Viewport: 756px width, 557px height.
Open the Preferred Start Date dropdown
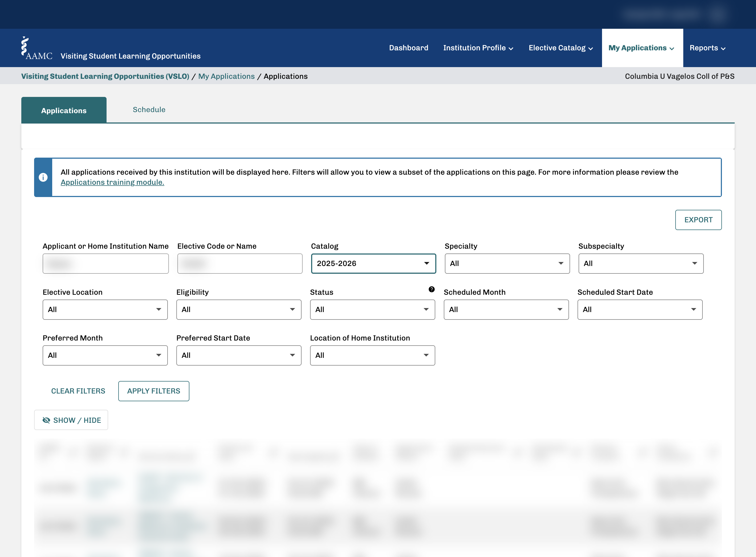tap(239, 355)
